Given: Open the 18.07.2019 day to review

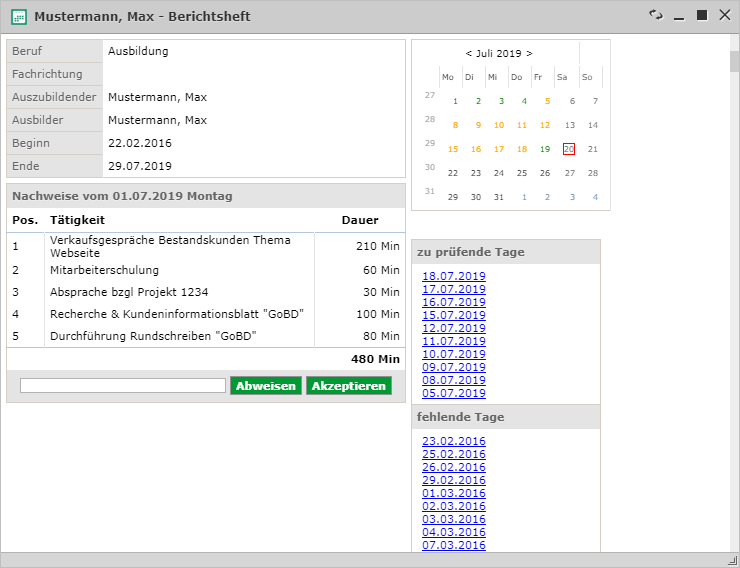Looking at the screenshot, I should pyautogui.click(x=454, y=276).
